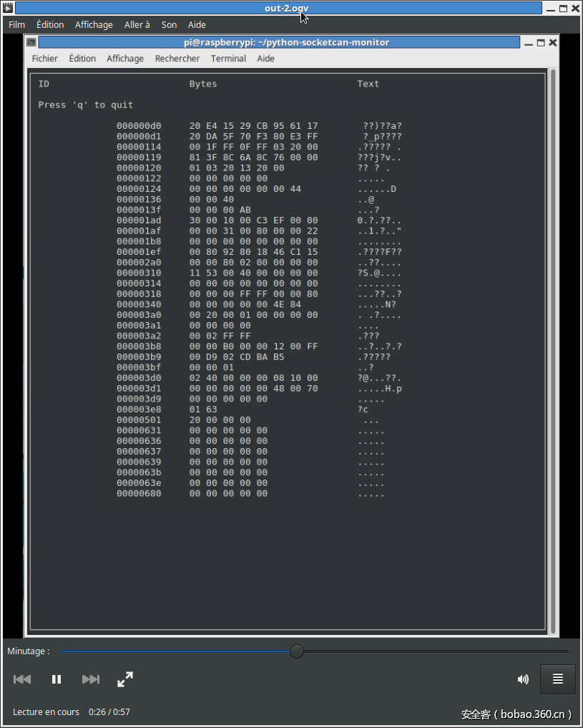This screenshot has width=583, height=728.
Task: Skip to the next chapter
Action: (x=90, y=679)
